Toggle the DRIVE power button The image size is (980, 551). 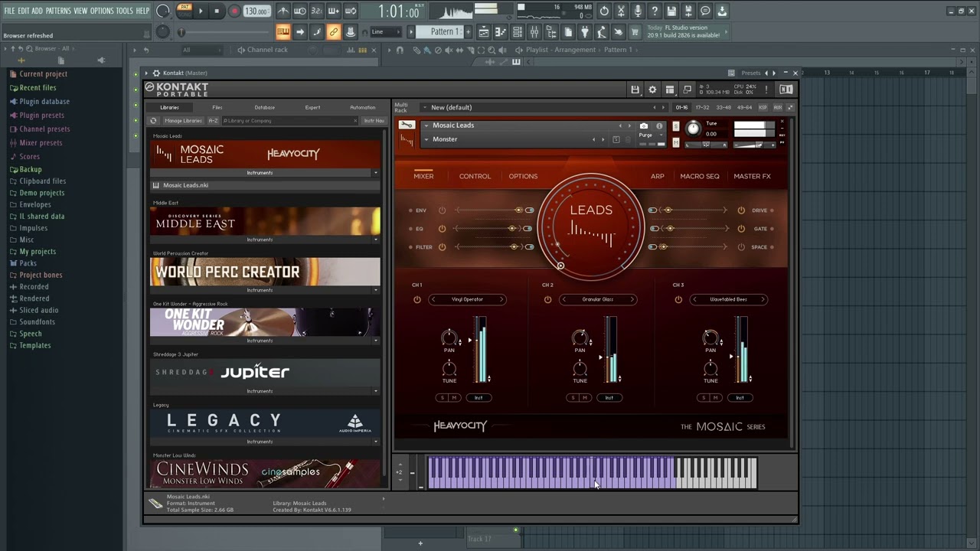click(741, 210)
